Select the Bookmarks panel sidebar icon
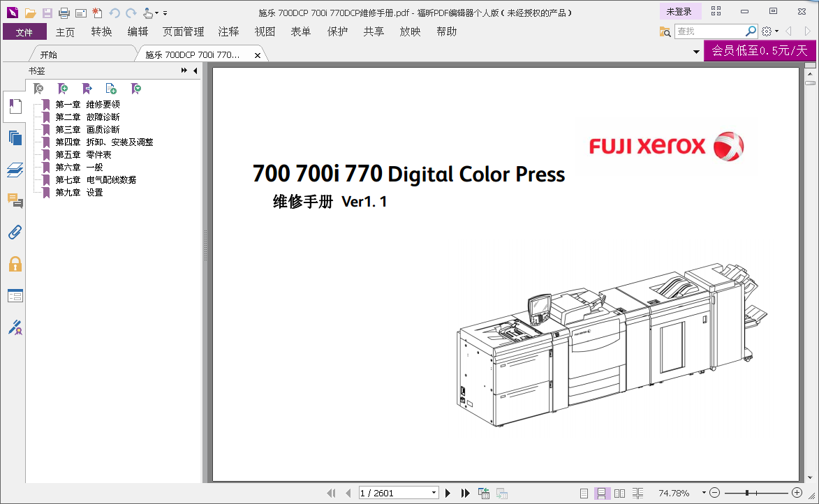This screenshot has height=504, width=819. (15, 107)
